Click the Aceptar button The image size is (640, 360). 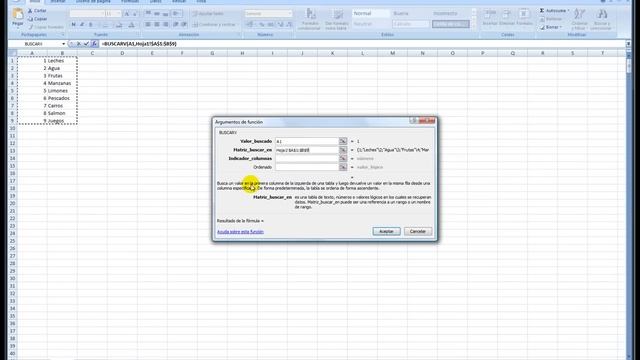386,231
